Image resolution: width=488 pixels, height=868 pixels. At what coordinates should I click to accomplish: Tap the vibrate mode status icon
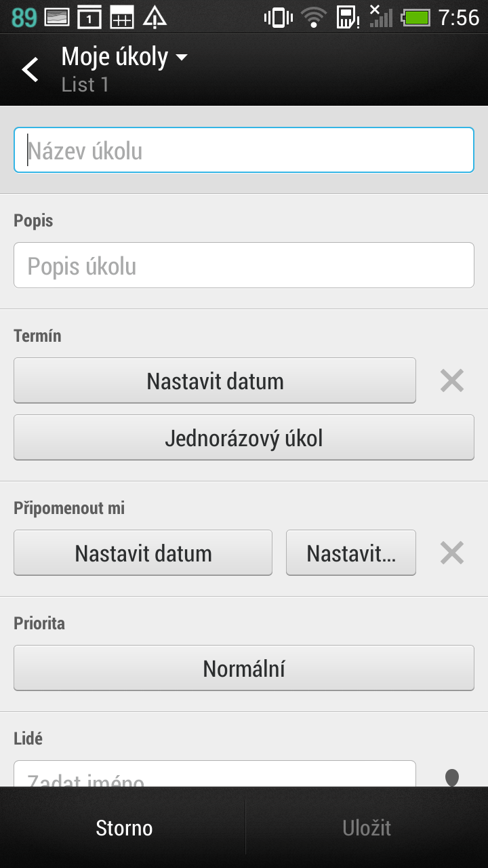point(278,17)
